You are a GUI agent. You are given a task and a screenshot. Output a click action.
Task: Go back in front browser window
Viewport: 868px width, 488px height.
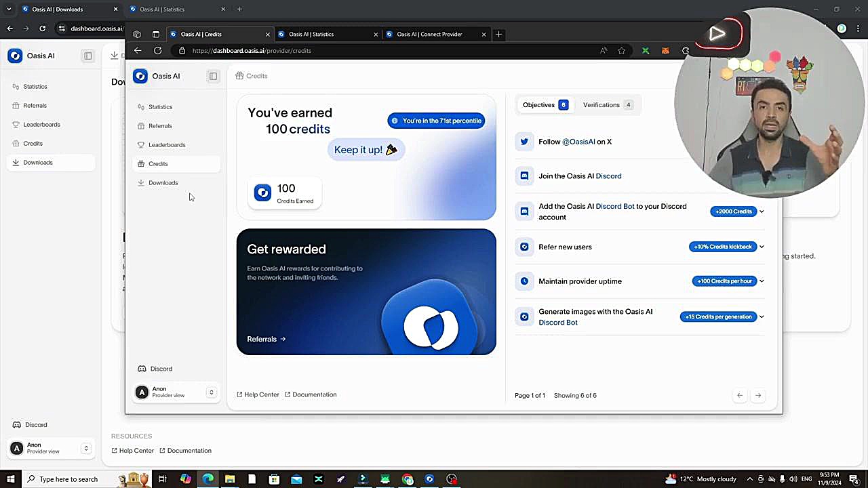138,51
